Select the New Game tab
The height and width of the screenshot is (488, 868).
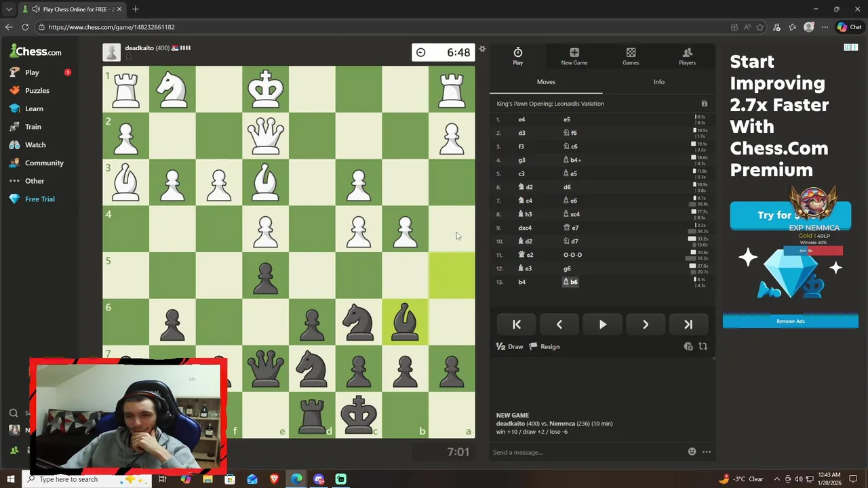tap(574, 56)
